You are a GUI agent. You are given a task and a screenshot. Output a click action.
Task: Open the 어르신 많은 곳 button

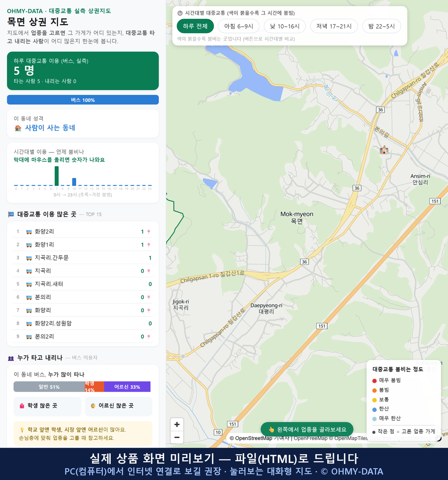pos(118,406)
